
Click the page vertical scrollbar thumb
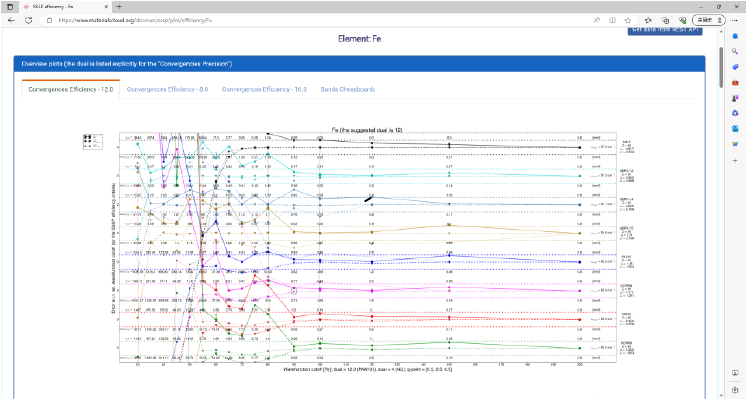721,67
